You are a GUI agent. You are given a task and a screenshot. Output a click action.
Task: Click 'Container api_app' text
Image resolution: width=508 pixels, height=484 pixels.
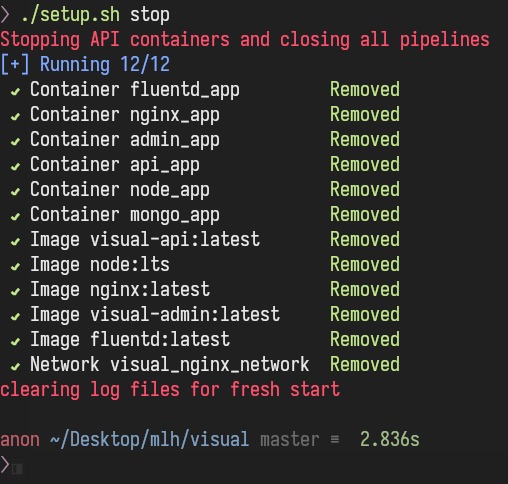pyautogui.click(x=115, y=165)
